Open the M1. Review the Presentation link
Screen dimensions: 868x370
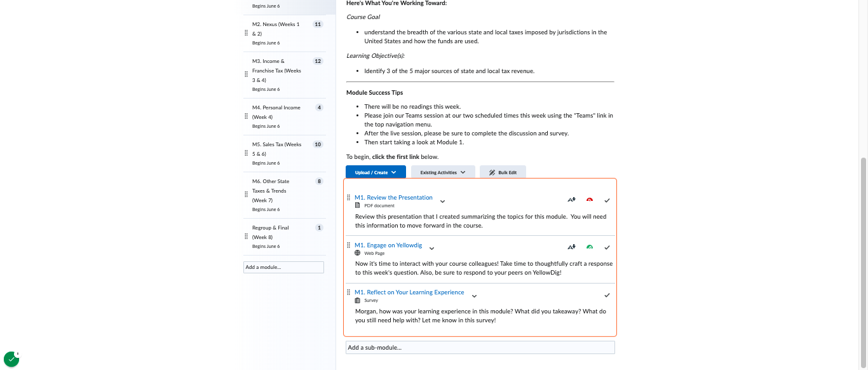click(393, 198)
